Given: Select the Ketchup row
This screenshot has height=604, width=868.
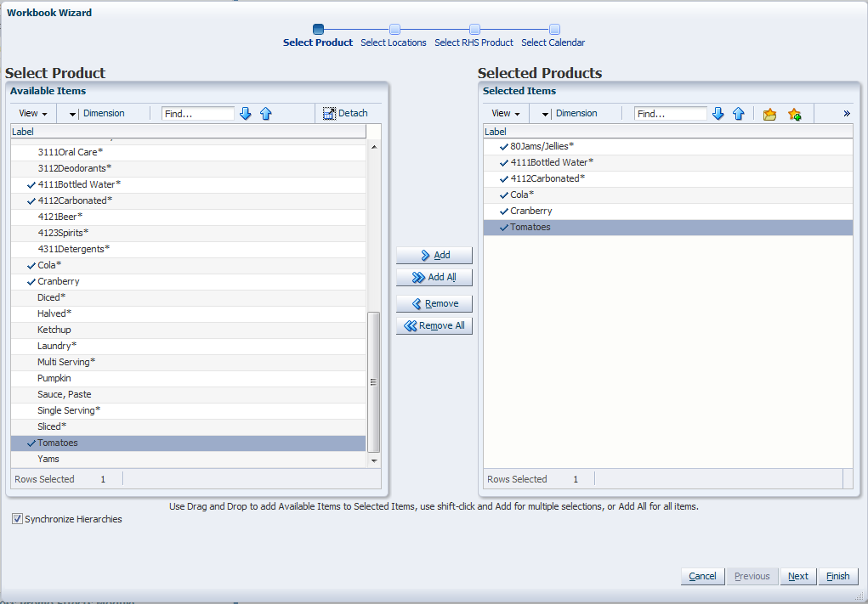Looking at the screenshot, I should pyautogui.click(x=188, y=330).
